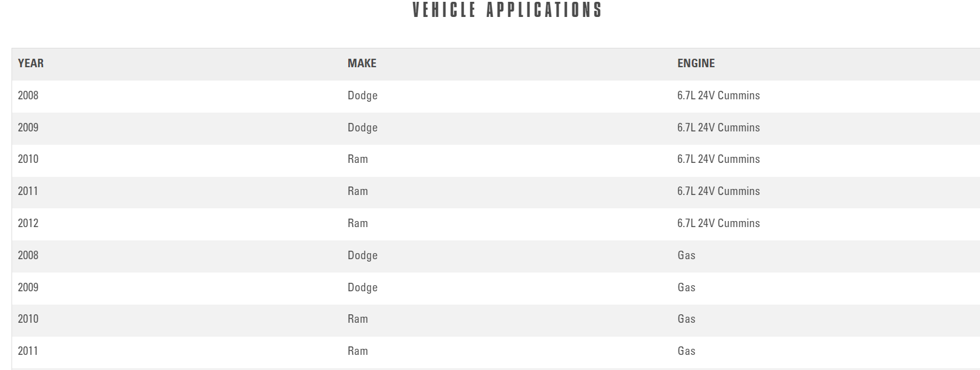Select Ram in the 2012 row
980x370 pixels.
pos(357,223)
